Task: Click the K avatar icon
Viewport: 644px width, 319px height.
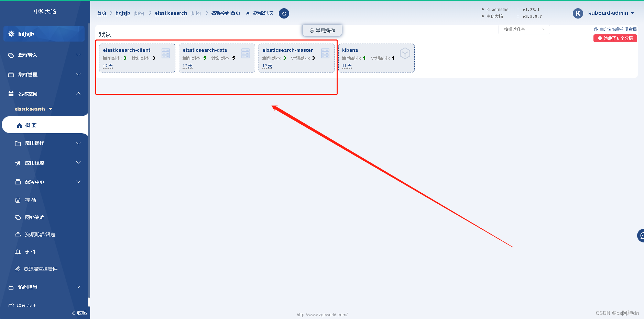Action: pyautogui.click(x=578, y=13)
